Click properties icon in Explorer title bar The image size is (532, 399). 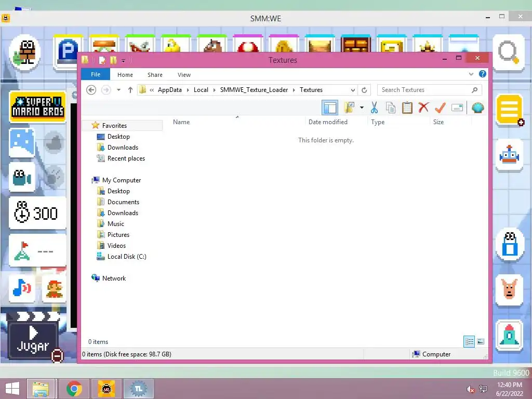[102, 60]
